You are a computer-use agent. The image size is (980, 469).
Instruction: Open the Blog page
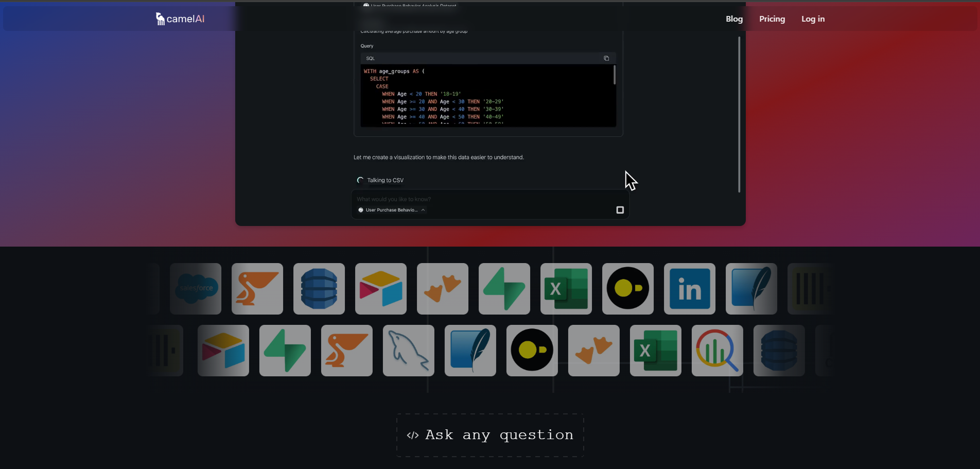click(734, 19)
